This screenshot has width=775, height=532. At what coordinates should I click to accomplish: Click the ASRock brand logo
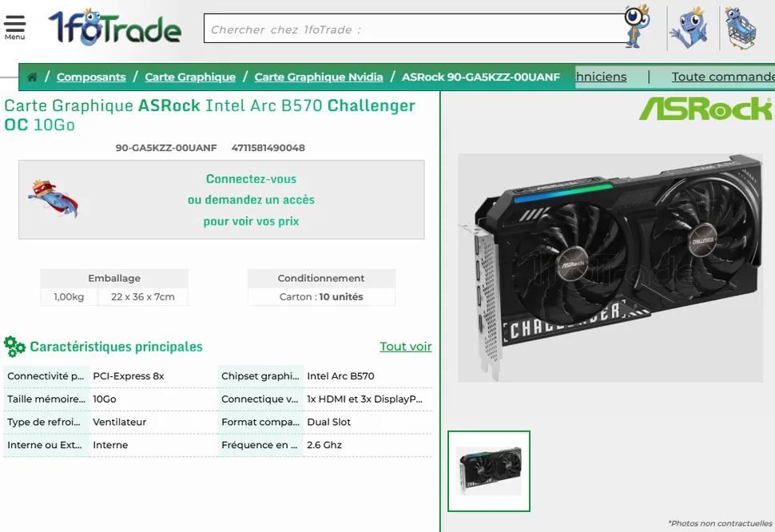pyautogui.click(x=705, y=108)
